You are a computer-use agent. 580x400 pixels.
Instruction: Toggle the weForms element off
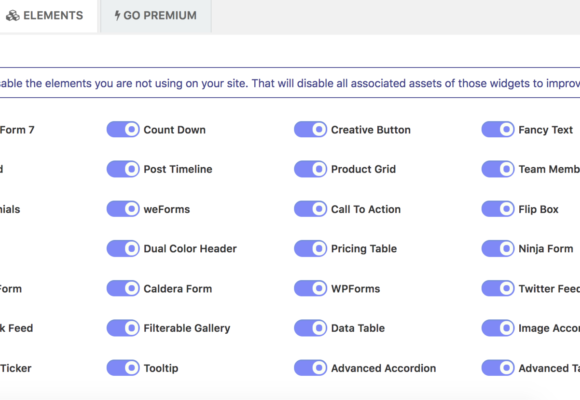[123, 209]
